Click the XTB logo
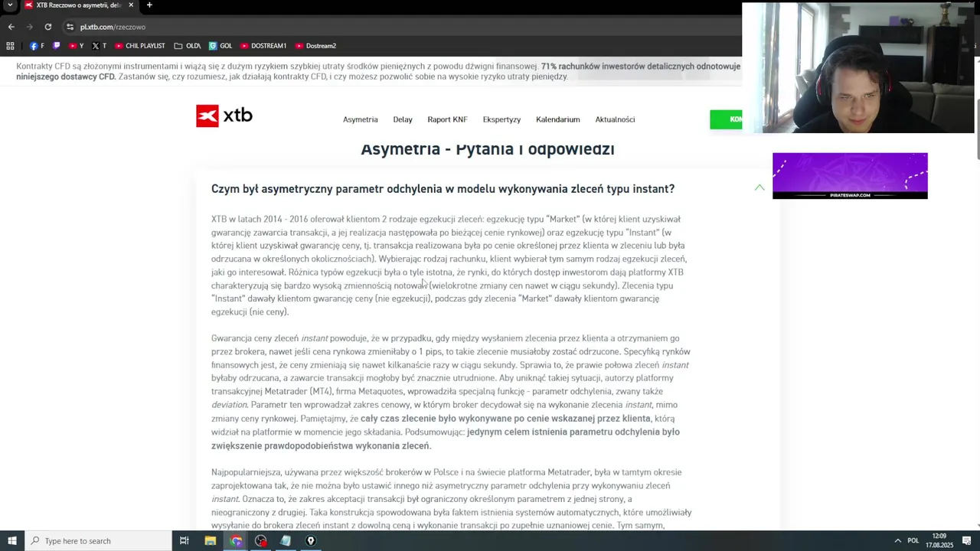 [x=224, y=116]
